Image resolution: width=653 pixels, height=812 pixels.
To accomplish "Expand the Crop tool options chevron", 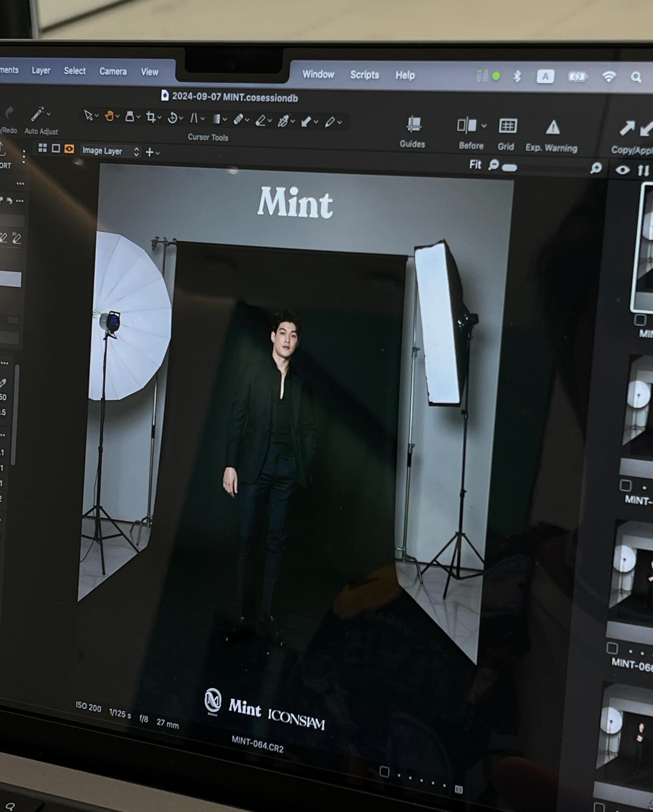I will click(160, 118).
